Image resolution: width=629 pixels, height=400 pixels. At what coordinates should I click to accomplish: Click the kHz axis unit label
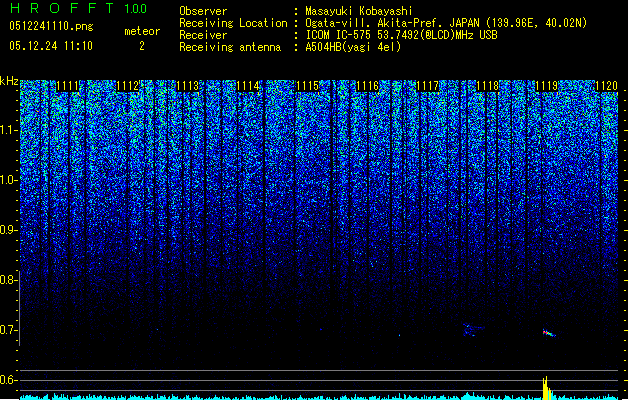(9, 81)
